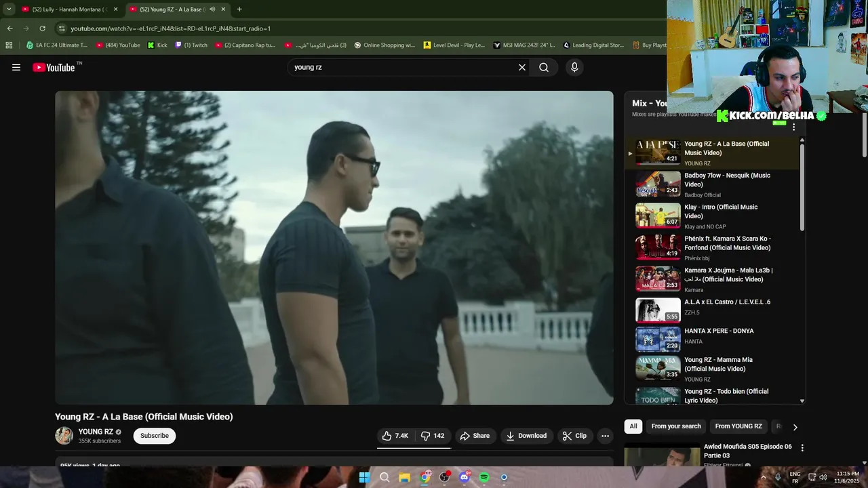Open the Mix playlist three-dot options menu
The image size is (868, 488).
coord(793,127)
